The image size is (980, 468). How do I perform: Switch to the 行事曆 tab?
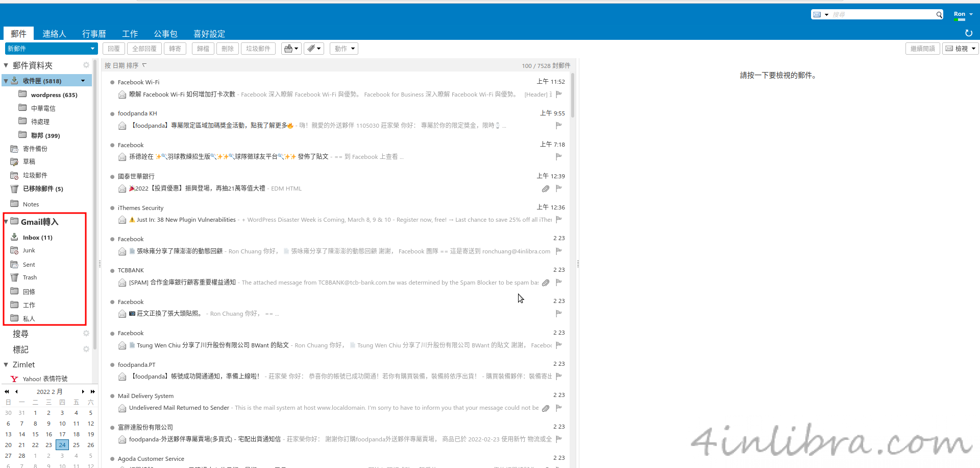pos(94,34)
